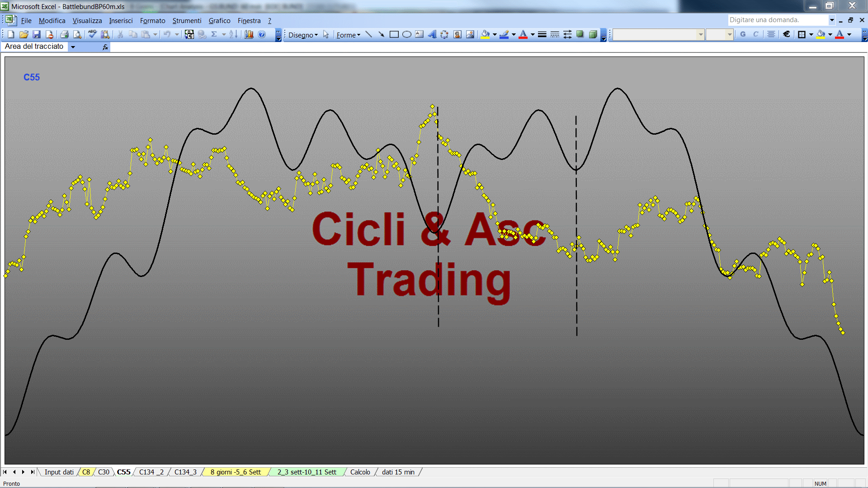This screenshot has width=868, height=488.
Task: Select the object pointer arrow tool
Action: tap(326, 34)
